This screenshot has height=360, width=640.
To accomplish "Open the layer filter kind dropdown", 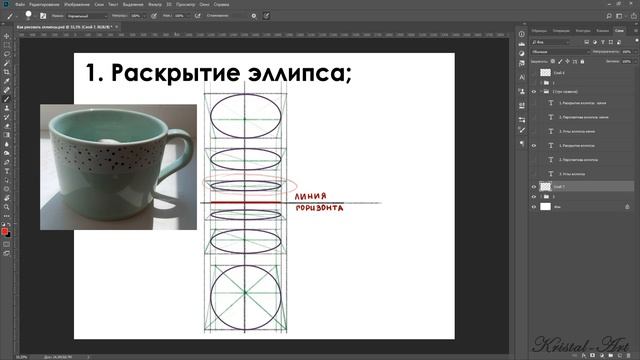I will pos(550,42).
